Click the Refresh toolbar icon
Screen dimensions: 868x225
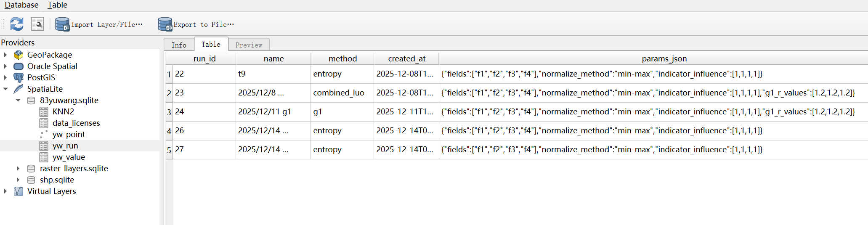click(x=17, y=24)
